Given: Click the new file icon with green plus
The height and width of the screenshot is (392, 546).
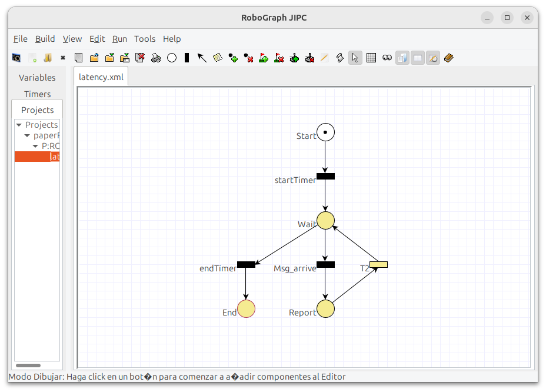Looking at the screenshot, I should coord(32,58).
